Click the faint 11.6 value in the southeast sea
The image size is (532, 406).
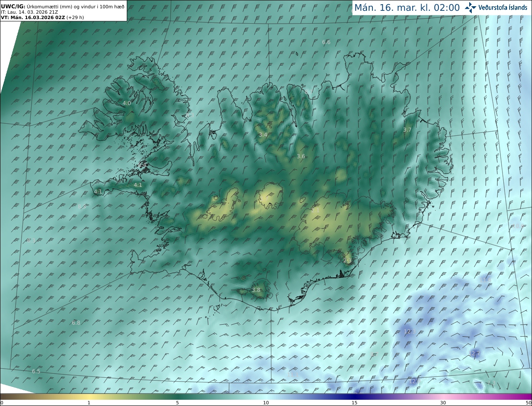(485, 279)
